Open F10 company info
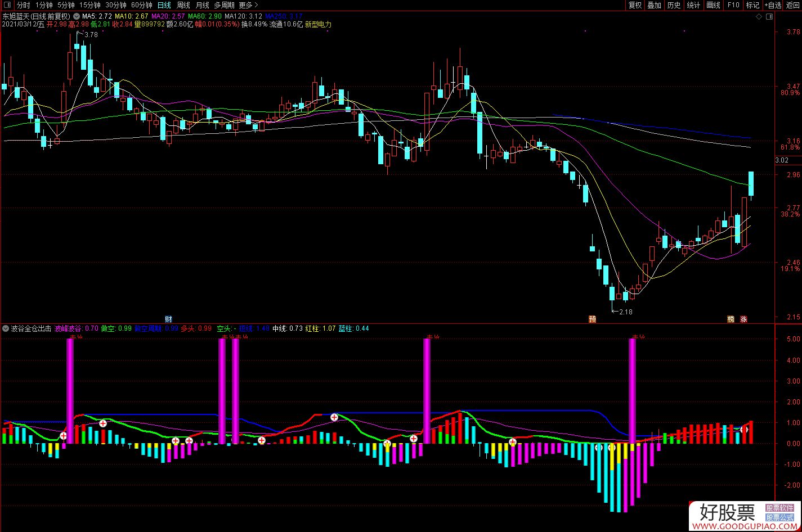This screenshot has height=532, width=802. point(733,5)
